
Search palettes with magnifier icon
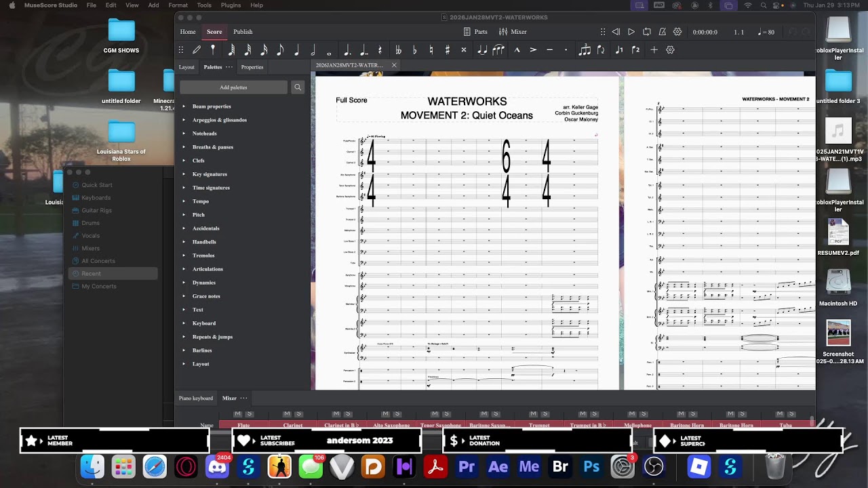[297, 87]
